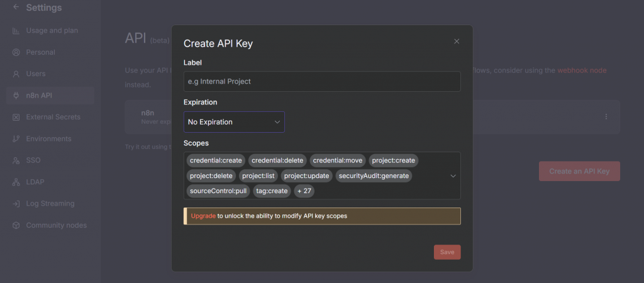This screenshot has height=283, width=644.
Task: Click the Upgrade link in the notice
Action: point(203,216)
